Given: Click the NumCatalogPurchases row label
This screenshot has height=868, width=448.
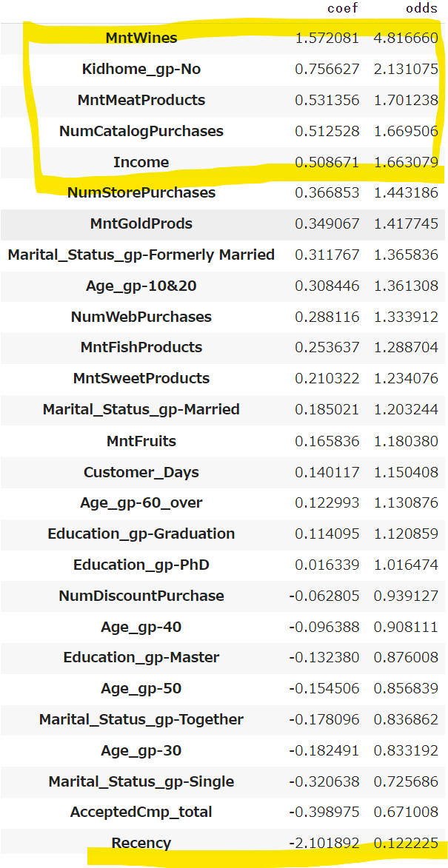Looking at the screenshot, I should click(x=141, y=131).
